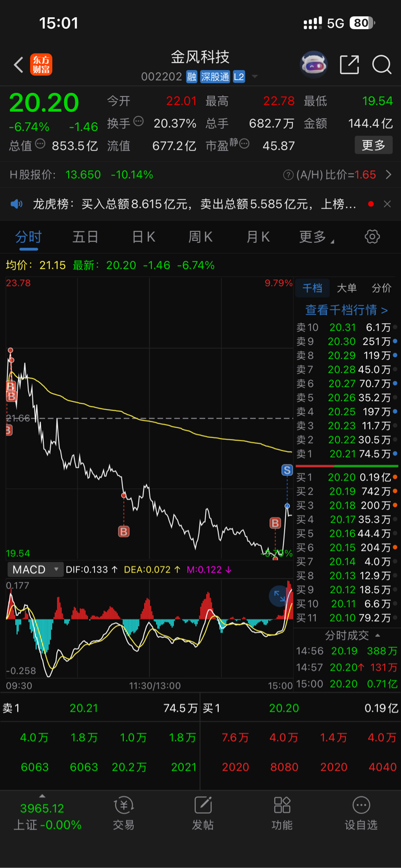Tap the 8080 buy order cell

285,767
